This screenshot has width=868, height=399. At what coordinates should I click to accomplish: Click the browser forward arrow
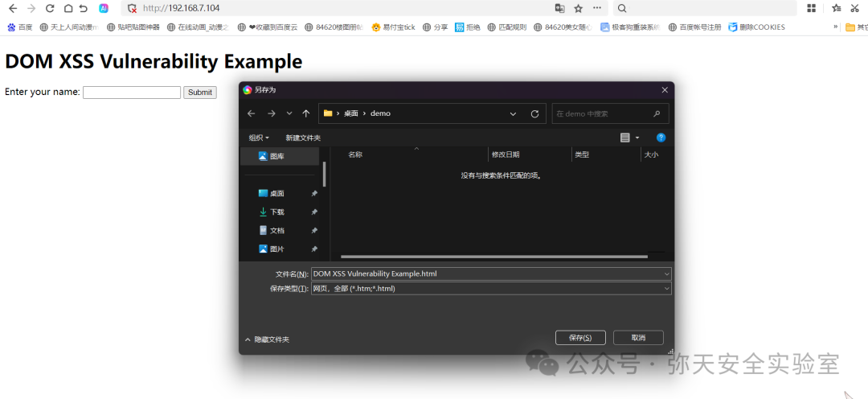point(31,8)
